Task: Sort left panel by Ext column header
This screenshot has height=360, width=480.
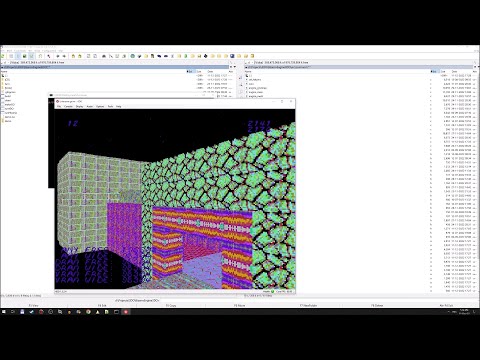Action: [x=191, y=71]
